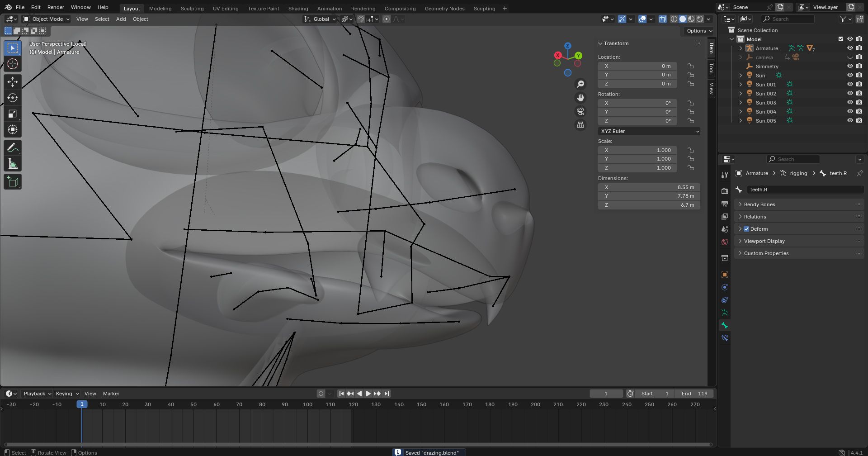This screenshot has width=868, height=456.
Task: Open the Marker menu in timeline
Action: pos(111,394)
